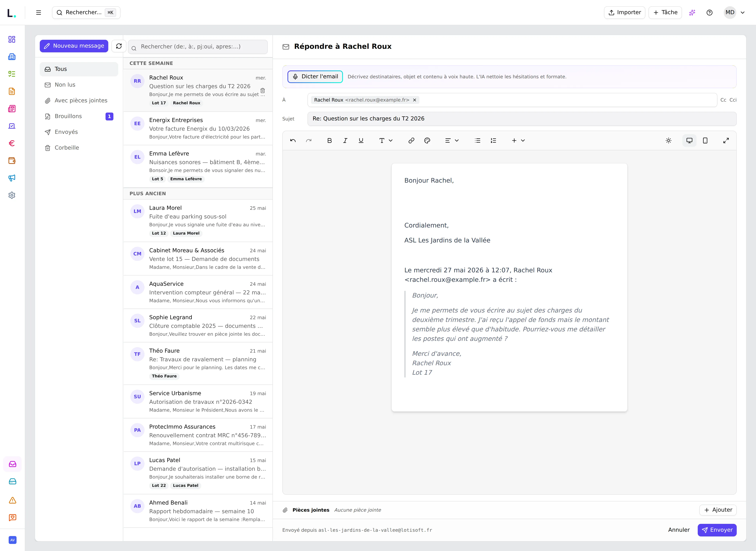
Task: Select the Tous folder
Action: pyautogui.click(x=79, y=69)
